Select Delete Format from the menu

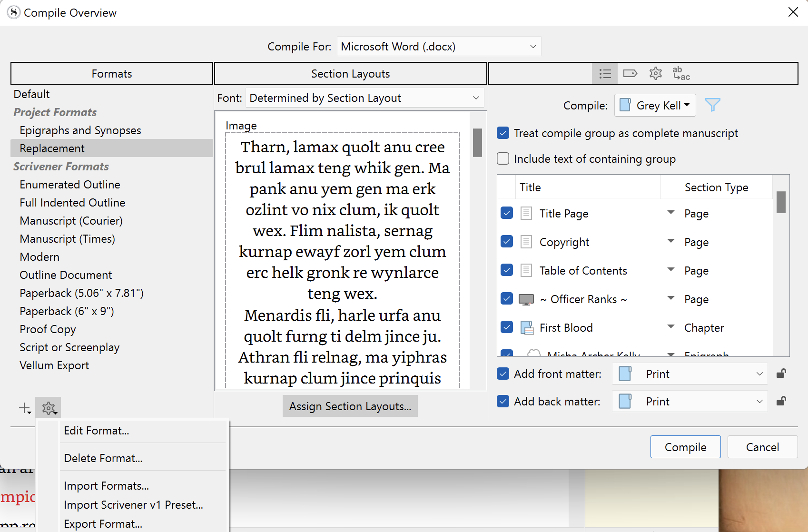point(103,458)
